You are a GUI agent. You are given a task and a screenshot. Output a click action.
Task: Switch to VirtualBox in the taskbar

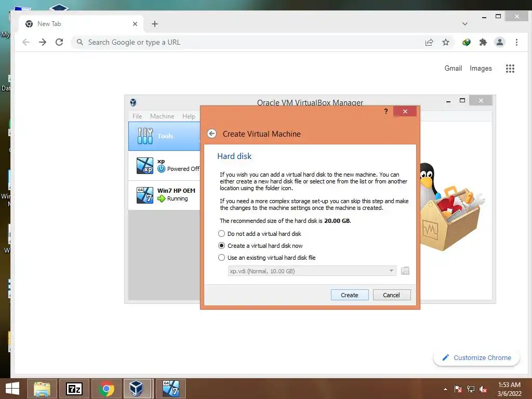click(x=137, y=389)
